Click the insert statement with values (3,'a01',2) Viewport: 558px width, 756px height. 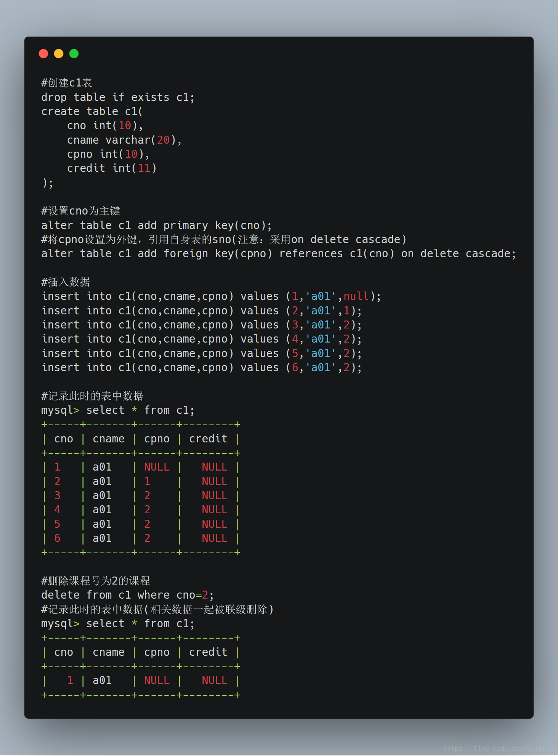click(x=201, y=325)
